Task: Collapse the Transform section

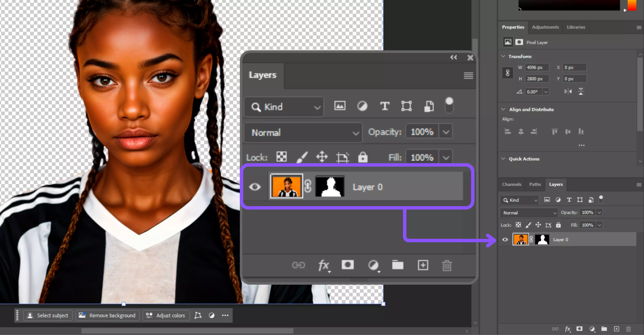Action: [503, 57]
